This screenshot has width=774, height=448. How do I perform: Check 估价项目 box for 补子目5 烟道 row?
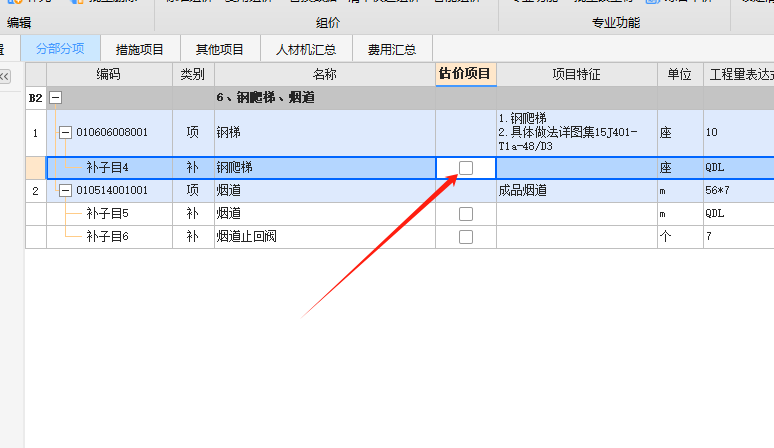pyautogui.click(x=466, y=214)
